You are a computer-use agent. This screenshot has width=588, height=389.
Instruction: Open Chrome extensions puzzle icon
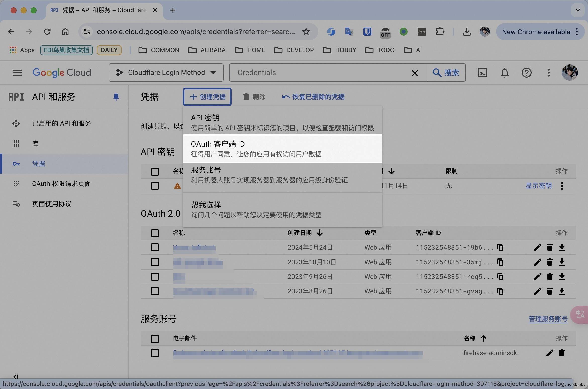440,32
